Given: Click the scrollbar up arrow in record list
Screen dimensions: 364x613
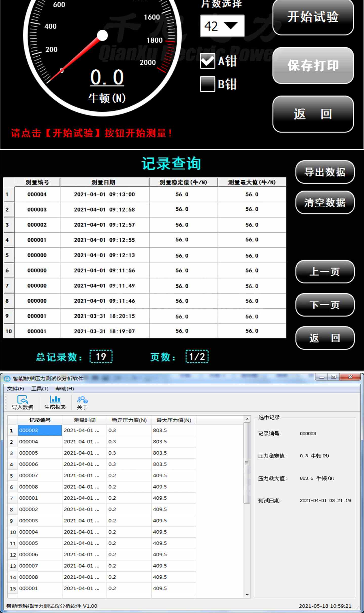Looking at the screenshot, I should coord(247,419).
